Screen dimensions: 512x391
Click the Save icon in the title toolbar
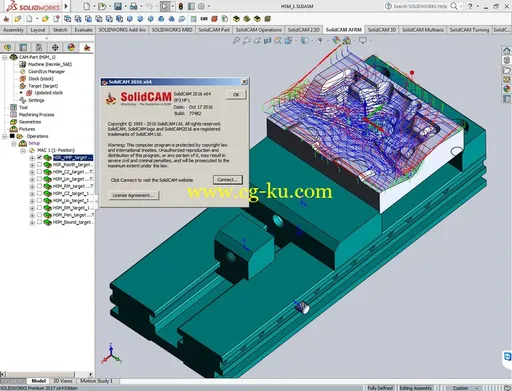(x=118, y=6)
